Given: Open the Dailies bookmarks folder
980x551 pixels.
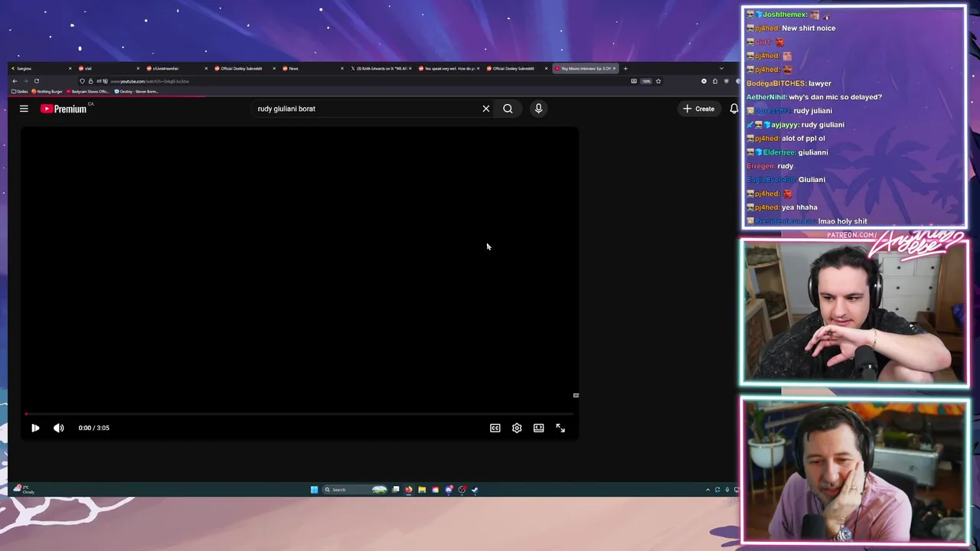Looking at the screenshot, I should (x=20, y=91).
